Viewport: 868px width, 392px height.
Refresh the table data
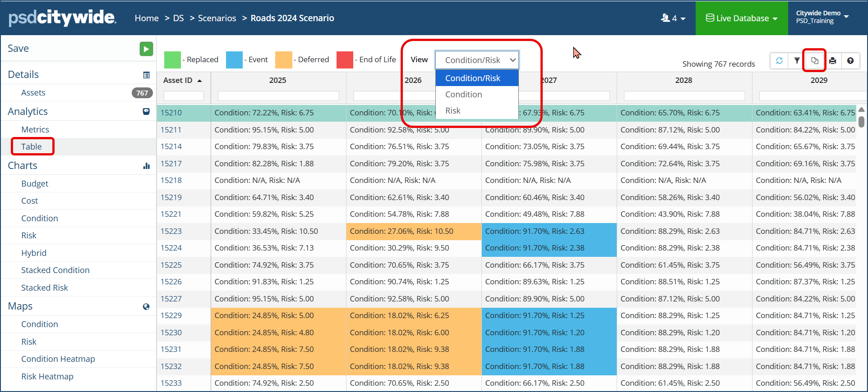pyautogui.click(x=779, y=61)
